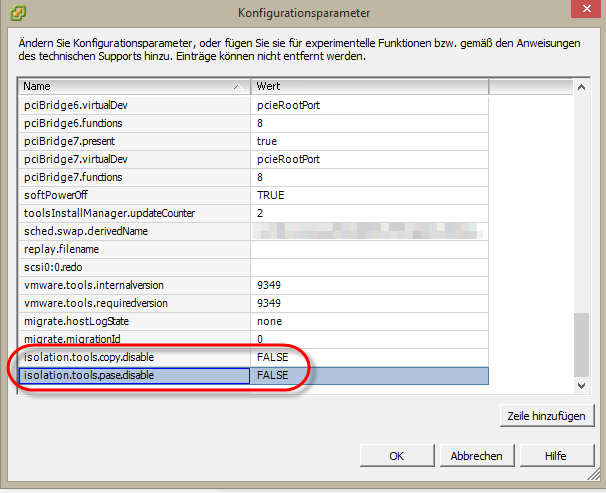Click scrollbar down arrow
606x493 pixels.
[581, 385]
